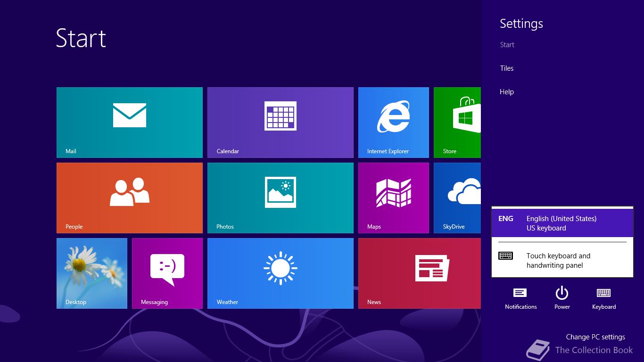644x362 pixels.
Task: Click the 'Start' label under Settings
Action: tap(507, 45)
